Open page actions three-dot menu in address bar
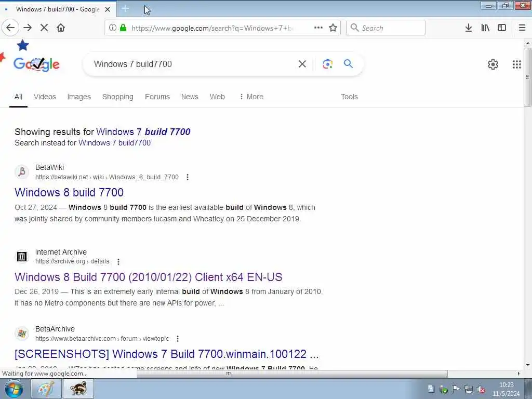Image resolution: width=532 pixels, height=399 pixels. point(318,28)
